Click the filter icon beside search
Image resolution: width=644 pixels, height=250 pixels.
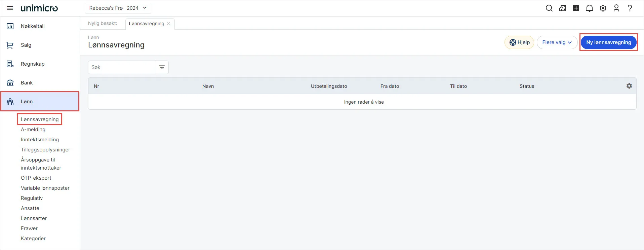(162, 67)
